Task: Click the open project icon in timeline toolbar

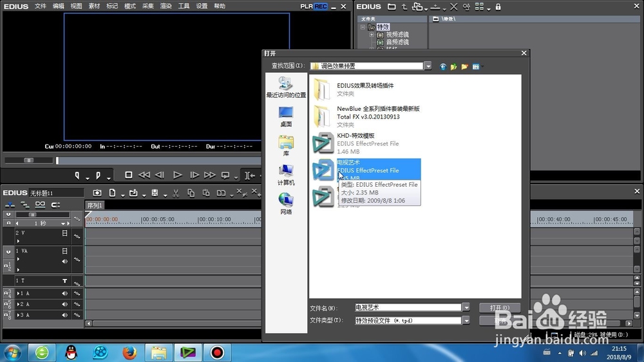Action: point(133,193)
